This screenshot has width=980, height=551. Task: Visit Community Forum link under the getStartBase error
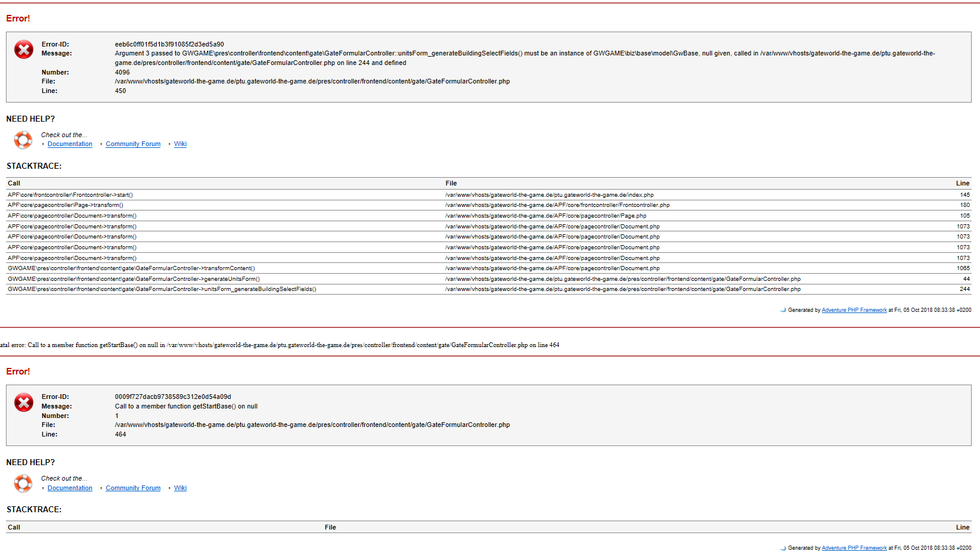[133, 488]
